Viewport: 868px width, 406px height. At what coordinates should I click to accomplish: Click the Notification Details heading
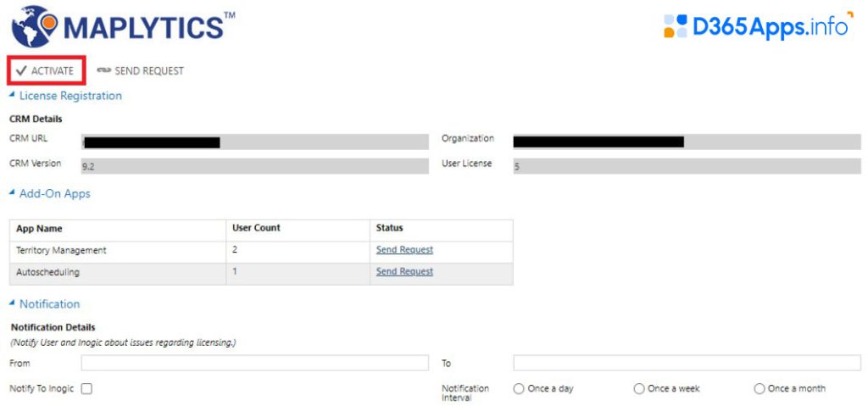[53, 327]
